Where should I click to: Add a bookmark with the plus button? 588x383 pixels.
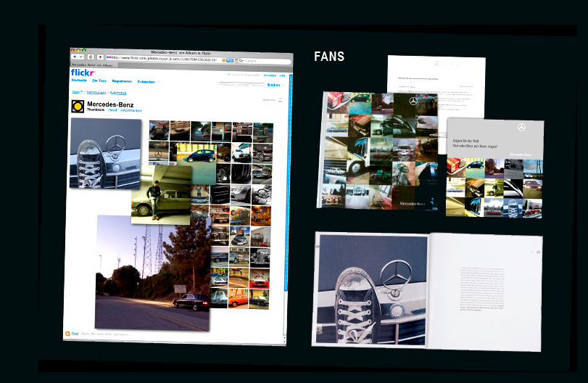click(x=100, y=57)
